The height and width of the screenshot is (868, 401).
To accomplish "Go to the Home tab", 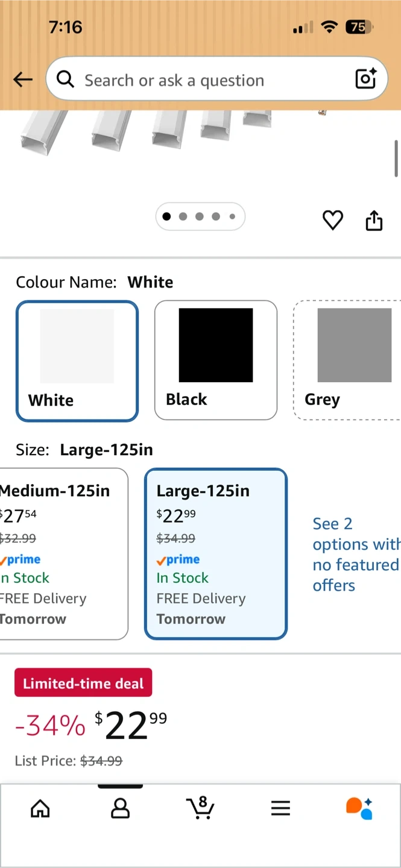I will click(x=40, y=808).
